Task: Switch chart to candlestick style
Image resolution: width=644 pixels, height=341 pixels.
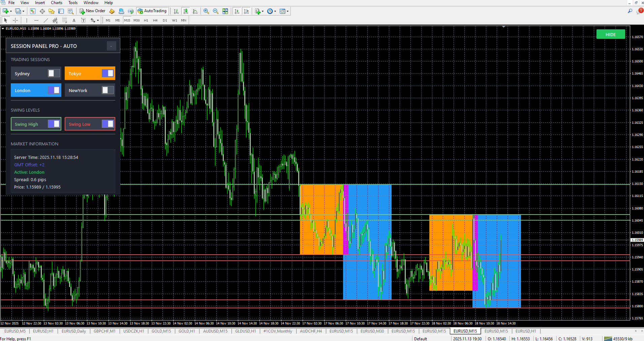Action: pyautogui.click(x=186, y=11)
